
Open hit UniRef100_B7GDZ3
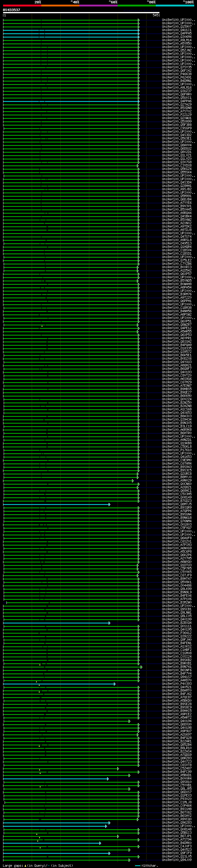pos(177,501)
